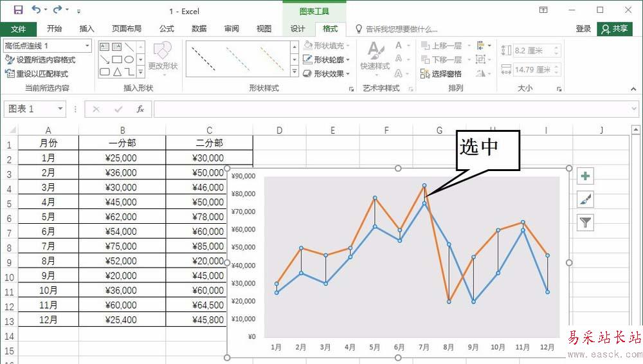The image size is (643, 364).
Task: Switch to the chart 设计 tab
Action: (297, 28)
